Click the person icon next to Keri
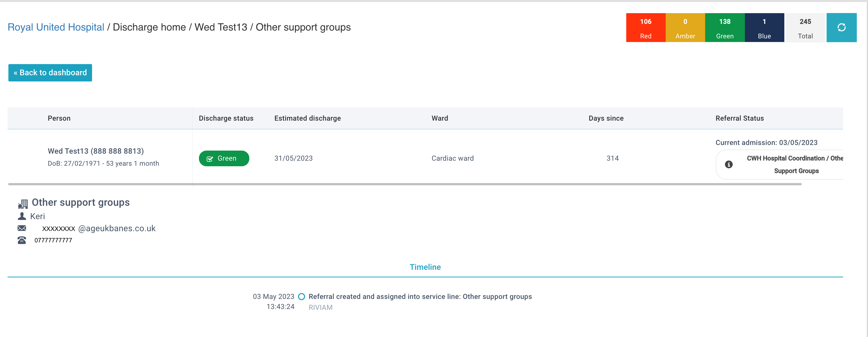The width and height of the screenshot is (868, 337). pos(22,216)
